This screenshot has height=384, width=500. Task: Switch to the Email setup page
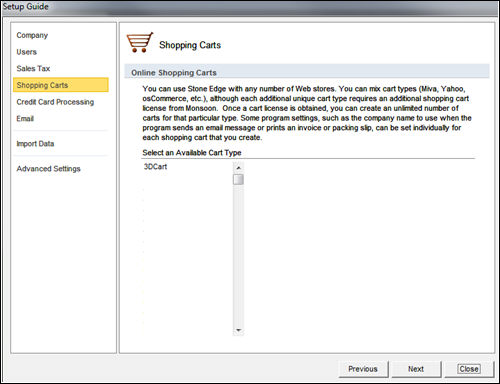click(25, 119)
